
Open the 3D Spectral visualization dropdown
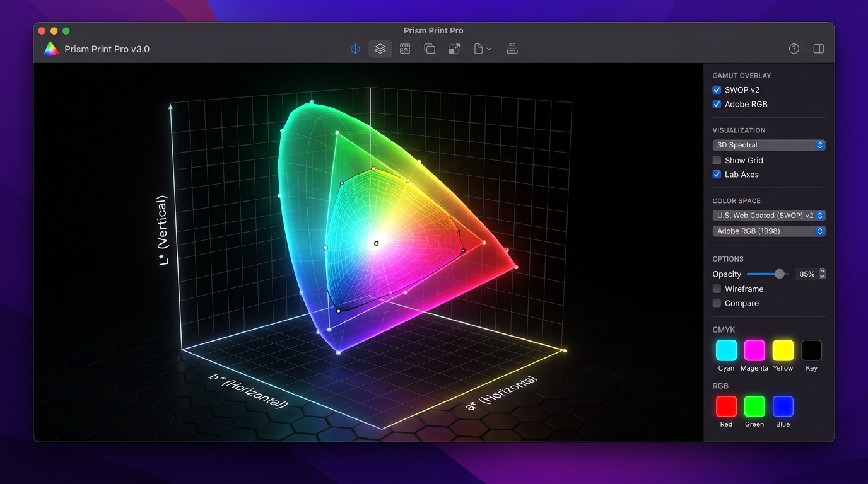[x=769, y=145]
